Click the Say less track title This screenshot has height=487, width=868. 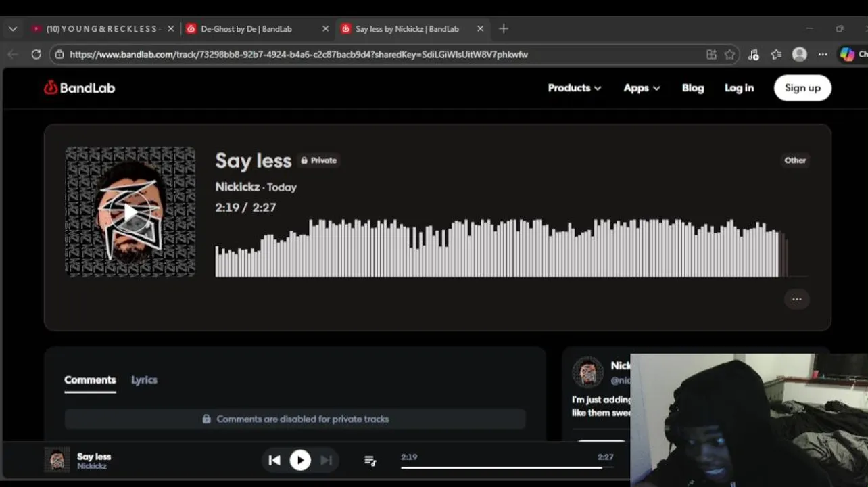click(253, 161)
